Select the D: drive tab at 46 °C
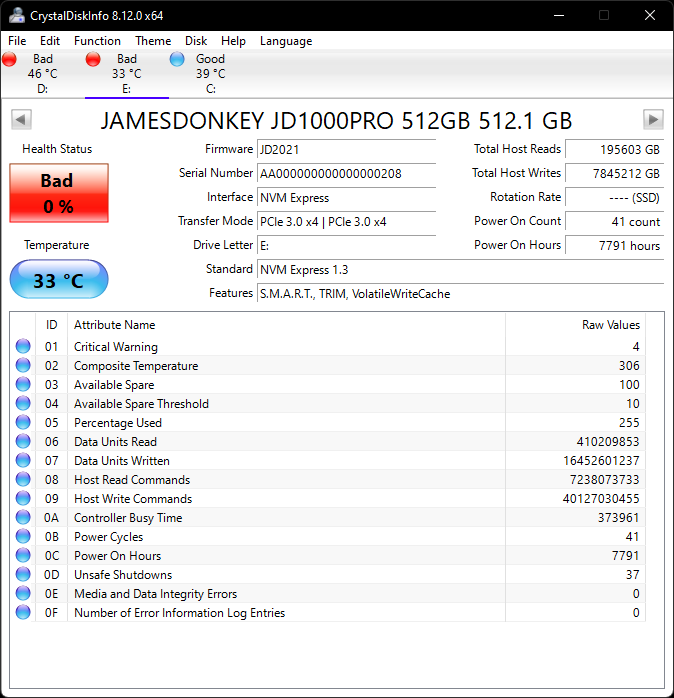This screenshot has width=674, height=698. coord(42,74)
